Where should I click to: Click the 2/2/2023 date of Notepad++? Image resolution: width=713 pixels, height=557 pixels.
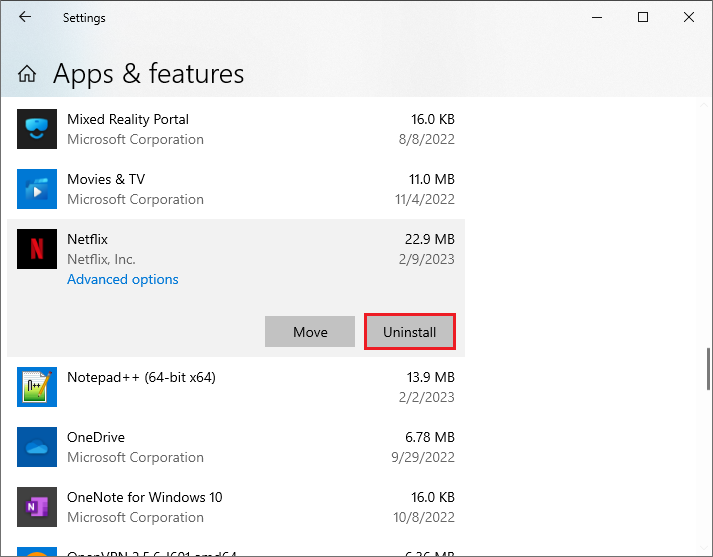[427, 397]
